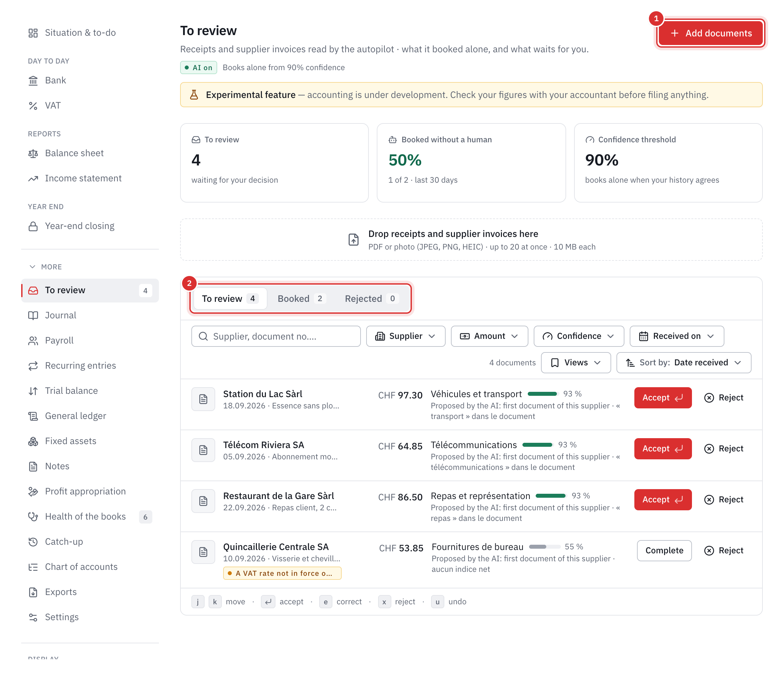Accept Restaurant de la Gare Sàrl invoice
The height and width of the screenshot is (691, 784).
663,500
